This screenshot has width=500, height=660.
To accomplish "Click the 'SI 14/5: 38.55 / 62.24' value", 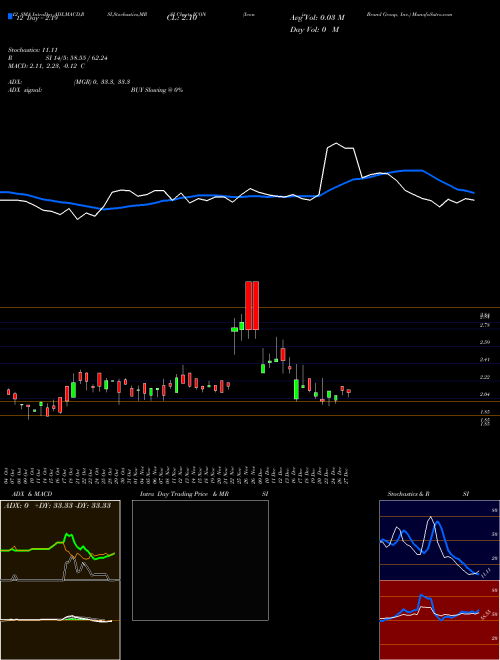I will [x=77, y=58].
